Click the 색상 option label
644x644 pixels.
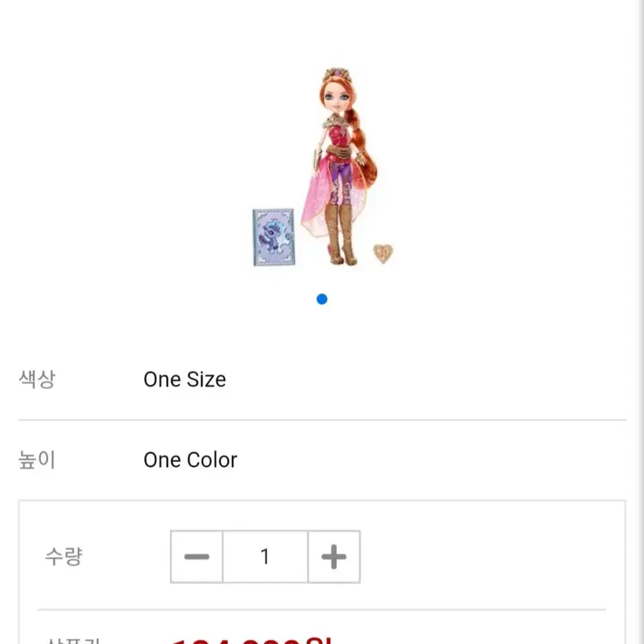(37, 379)
